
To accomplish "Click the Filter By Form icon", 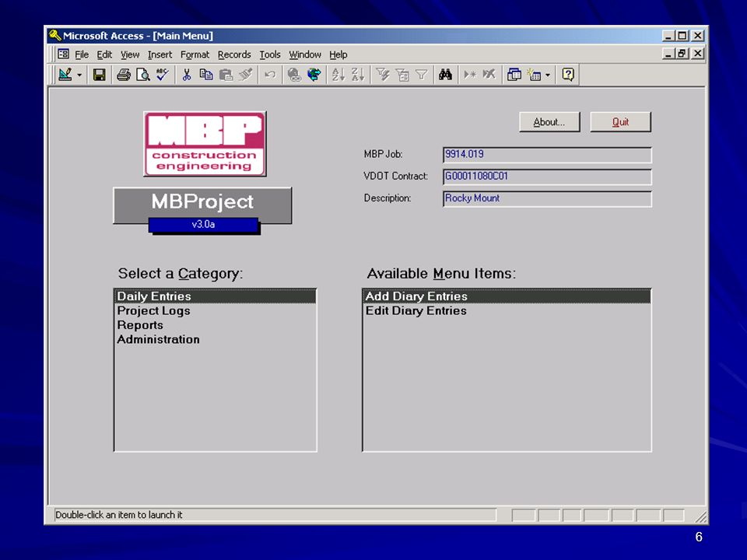I will (x=402, y=75).
